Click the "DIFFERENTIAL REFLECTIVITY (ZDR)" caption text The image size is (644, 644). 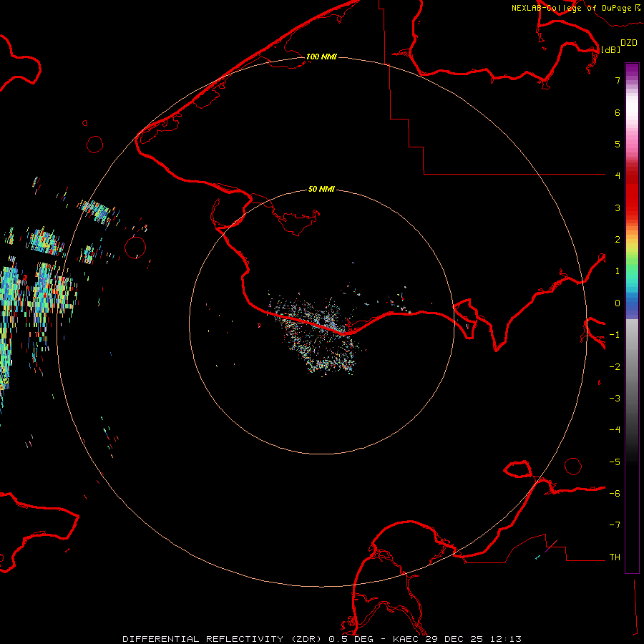point(223,639)
